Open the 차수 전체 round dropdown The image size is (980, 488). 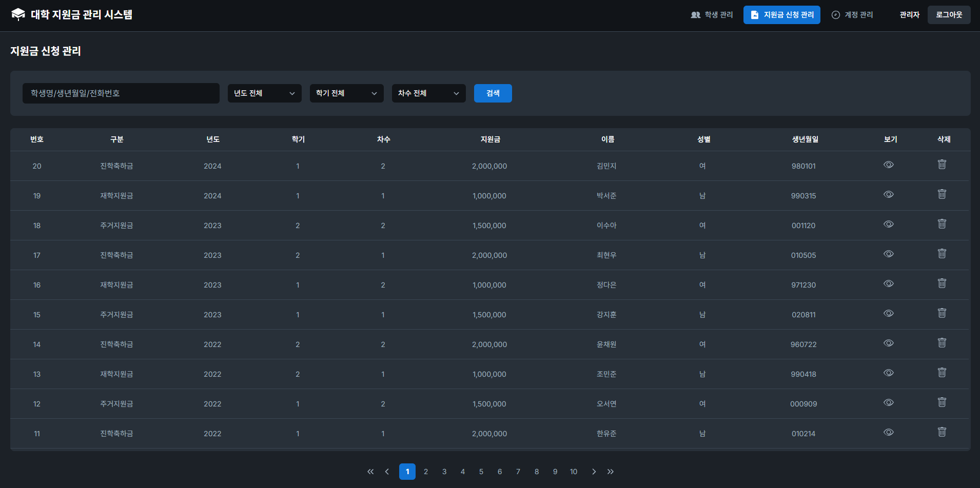pyautogui.click(x=428, y=93)
